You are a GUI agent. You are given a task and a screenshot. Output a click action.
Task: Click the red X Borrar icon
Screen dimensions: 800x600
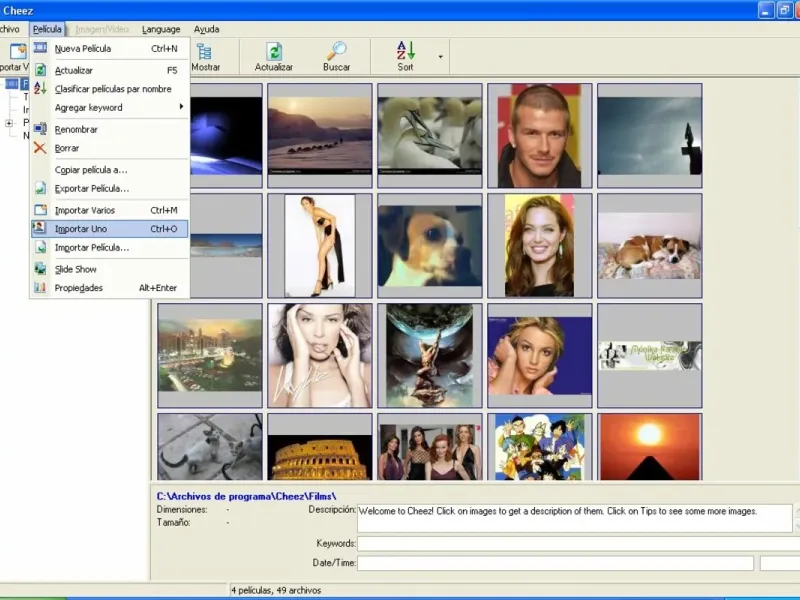tap(40, 148)
